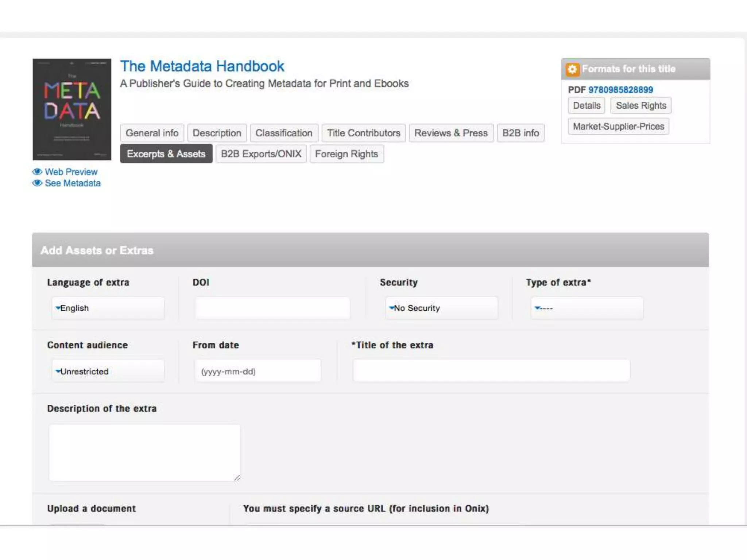Screen dimensions: 747x560
Task: Click the Sales Rights button
Action: pos(641,106)
